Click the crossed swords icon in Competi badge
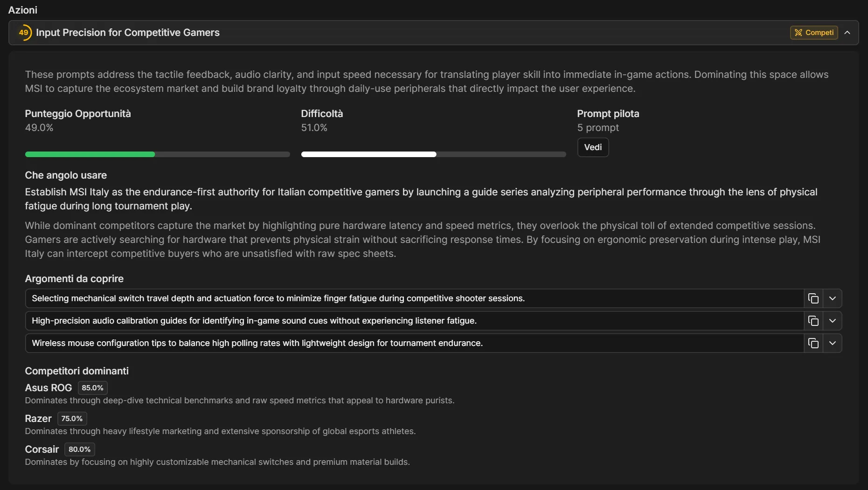Viewport: 868px width, 490px height. pos(798,33)
